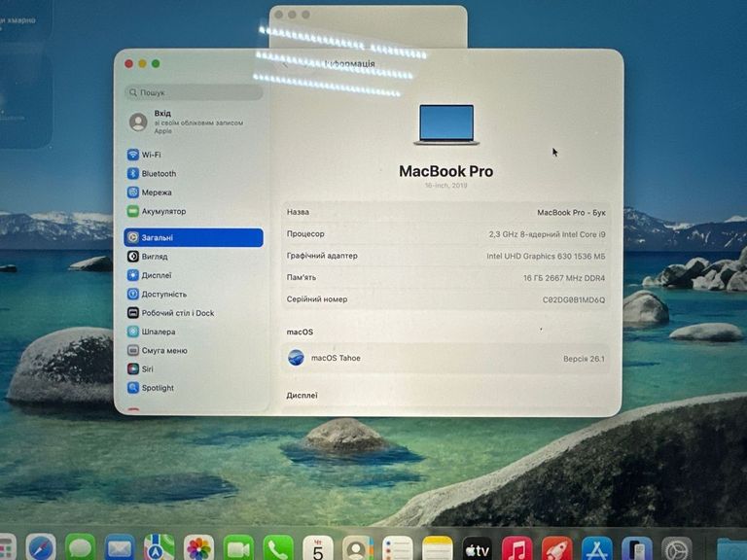
Task: Open Apple TV from the Dock
Action: 477,548
